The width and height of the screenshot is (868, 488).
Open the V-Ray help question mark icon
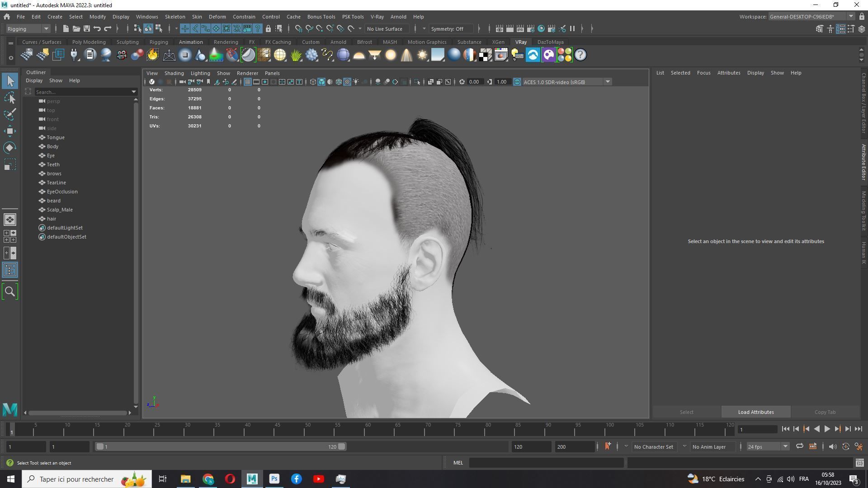pyautogui.click(x=580, y=55)
